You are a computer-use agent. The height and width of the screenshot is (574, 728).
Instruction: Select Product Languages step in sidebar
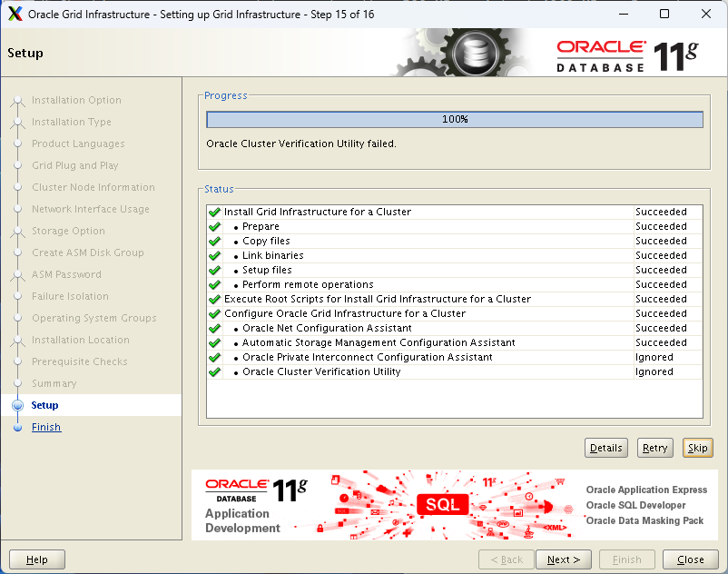(x=78, y=143)
